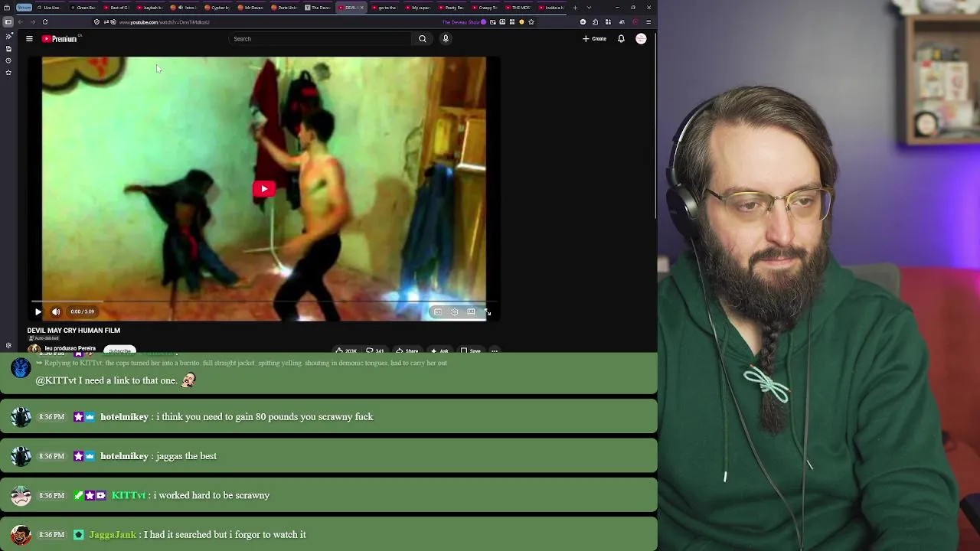The width and height of the screenshot is (980, 551).
Task: Reload the page in the browser
Action: pos(44,22)
